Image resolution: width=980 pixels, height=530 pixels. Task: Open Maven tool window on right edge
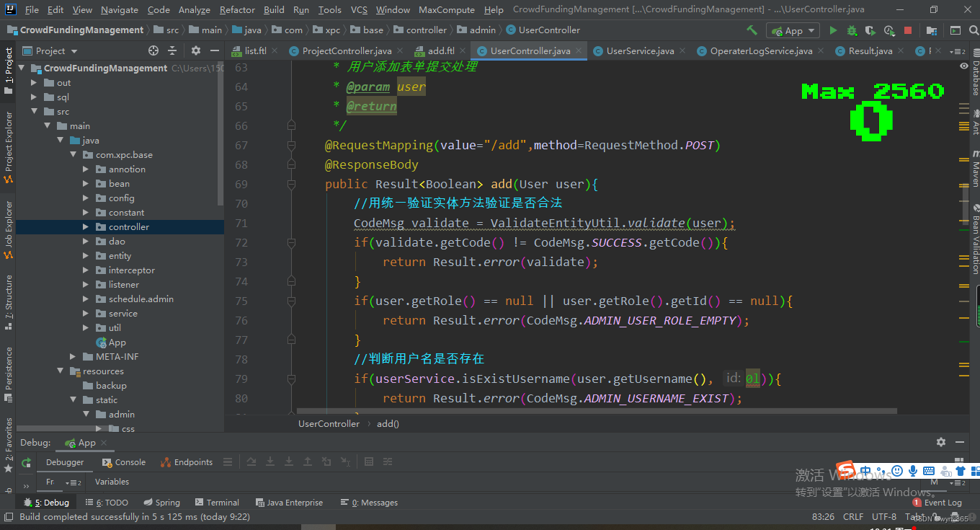[x=975, y=169]
